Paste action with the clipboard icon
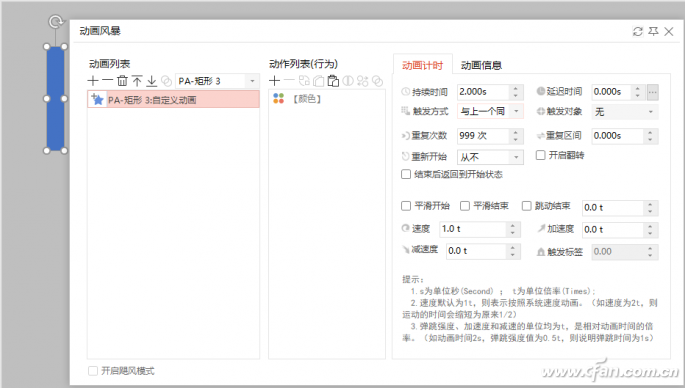 (333, 81)
